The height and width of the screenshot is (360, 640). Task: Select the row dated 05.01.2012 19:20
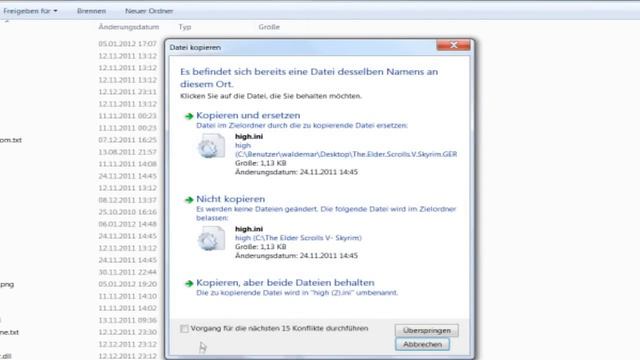point(127,284)
